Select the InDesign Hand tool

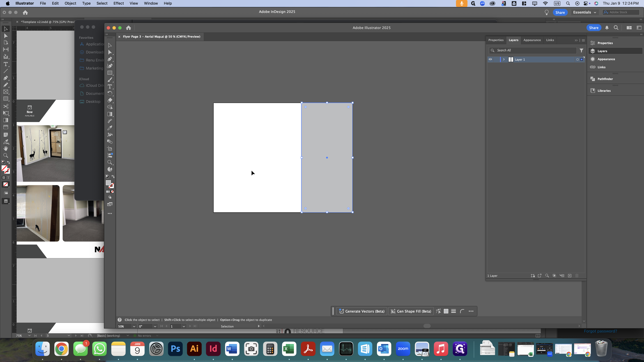coord(6,148)
